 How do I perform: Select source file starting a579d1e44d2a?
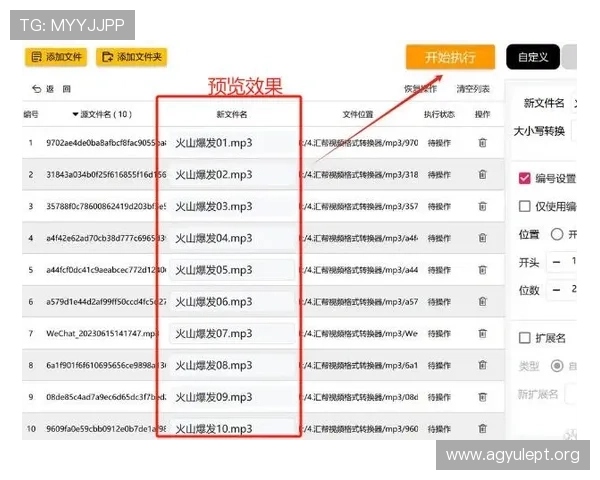point(106,302)
